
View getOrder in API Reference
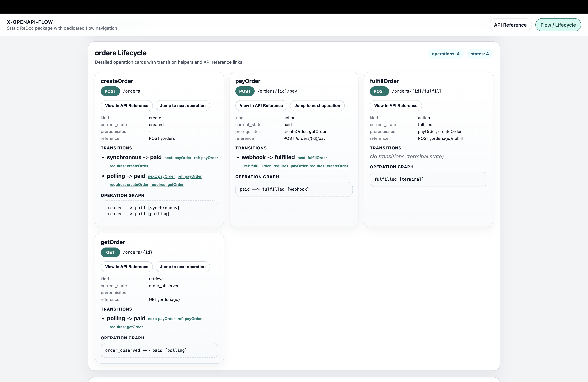pos(127,267)
